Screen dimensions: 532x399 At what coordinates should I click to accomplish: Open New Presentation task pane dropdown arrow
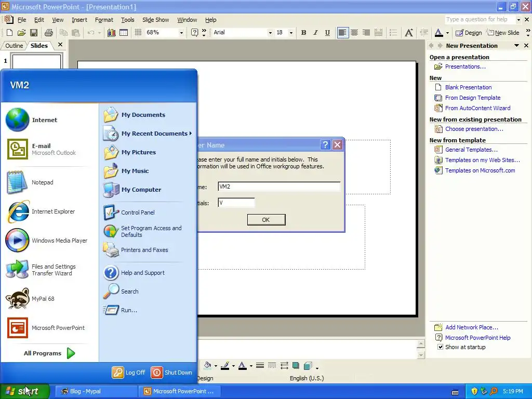516,46
